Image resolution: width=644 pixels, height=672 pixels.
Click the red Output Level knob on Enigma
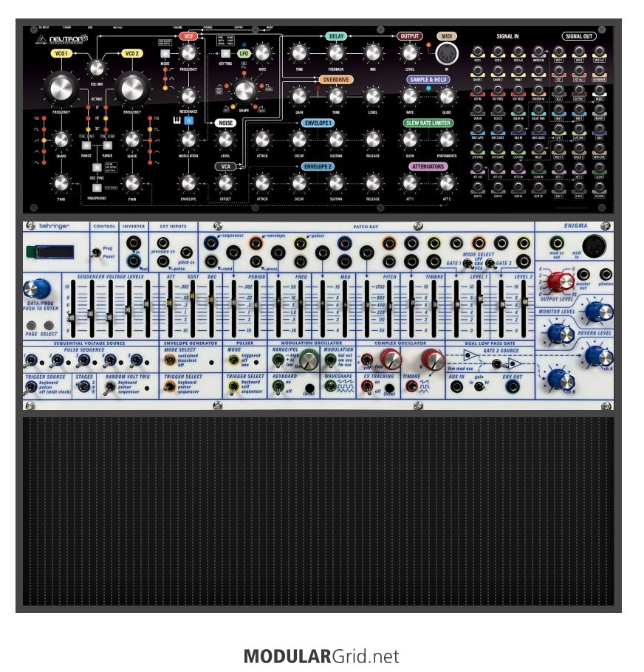tap(562, 281)
